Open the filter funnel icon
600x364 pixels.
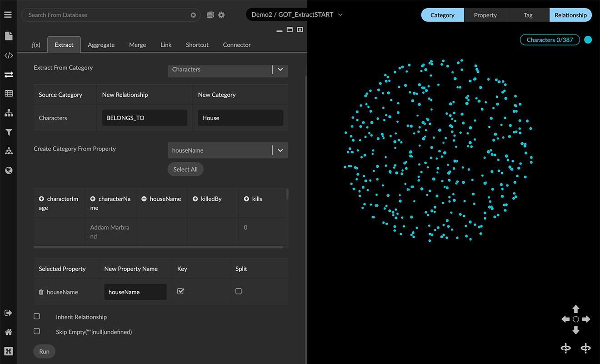click(8, 132)
